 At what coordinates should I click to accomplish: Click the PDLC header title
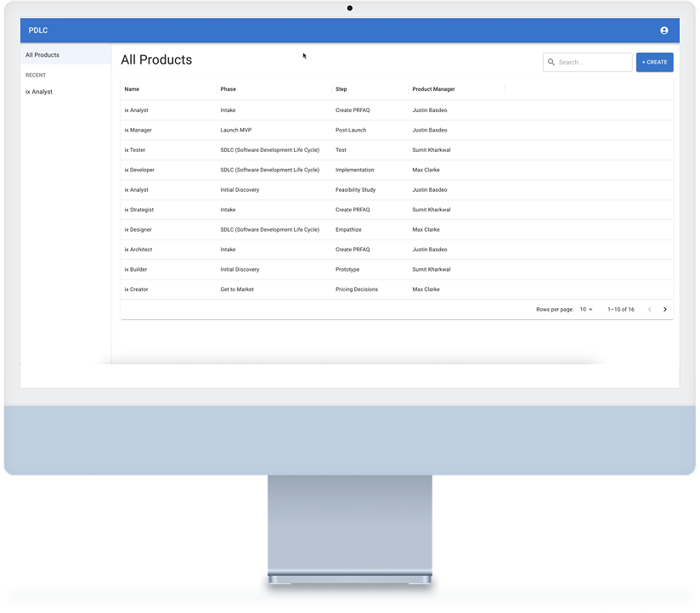coord(38,31)
